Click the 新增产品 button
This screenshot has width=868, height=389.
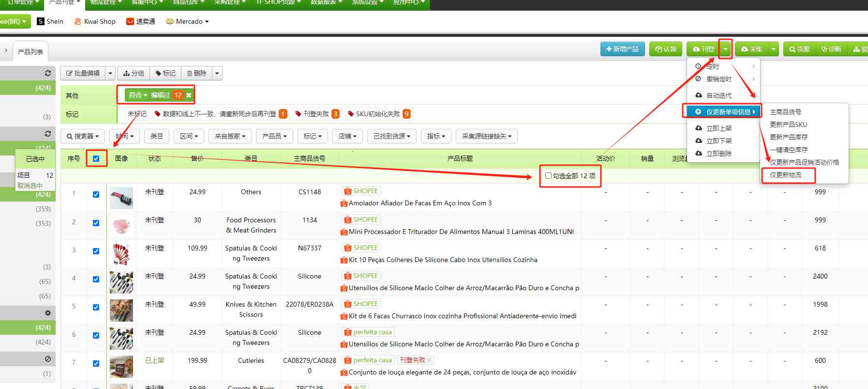[622, 49]
